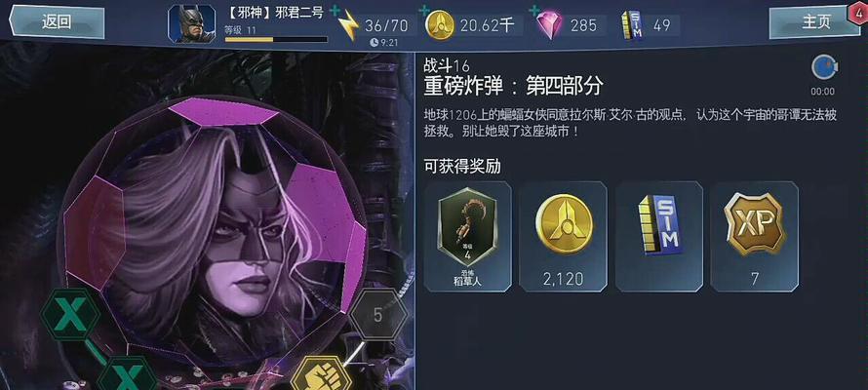Tap the SIM chip icon in the top bar
868x390 pixels.
tap(633, 25)
